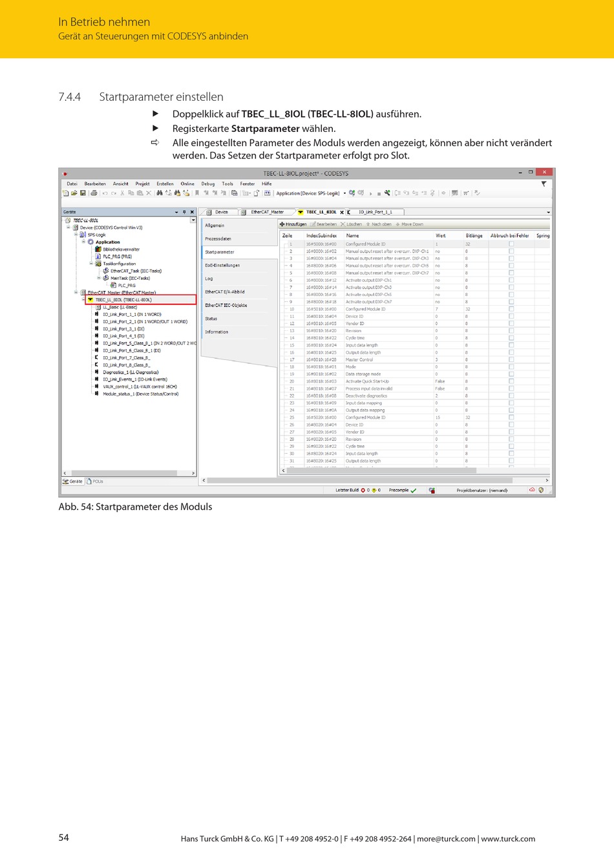The image size is (614, 868).
Task: Click the filter funnel icon top right
Action: point(544,184)
